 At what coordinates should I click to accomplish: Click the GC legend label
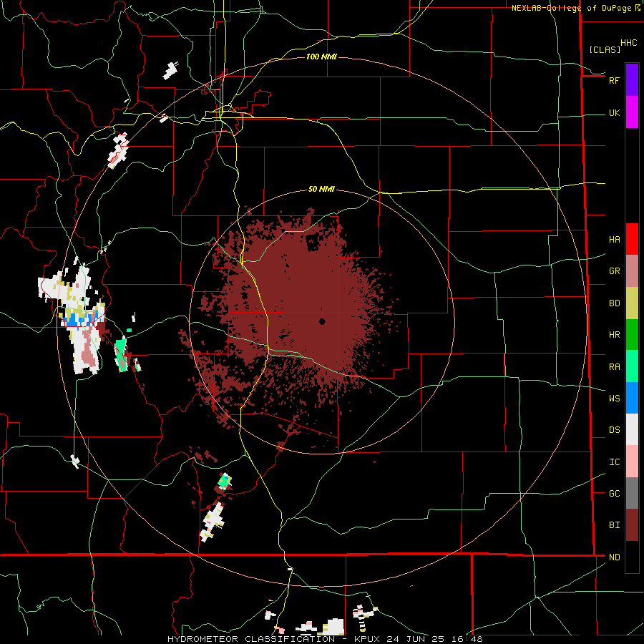point(614,494)
